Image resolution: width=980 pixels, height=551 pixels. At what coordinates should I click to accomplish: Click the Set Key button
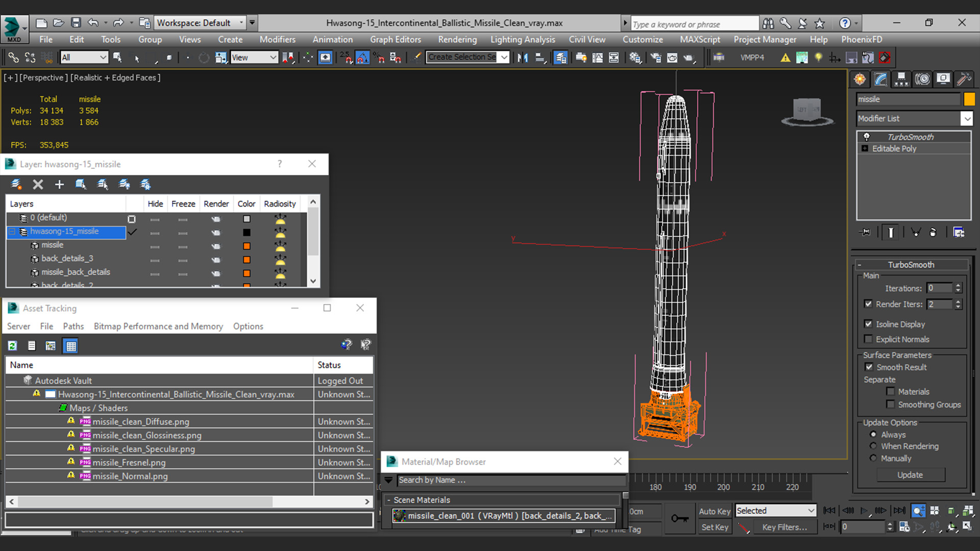pos(714,527)
